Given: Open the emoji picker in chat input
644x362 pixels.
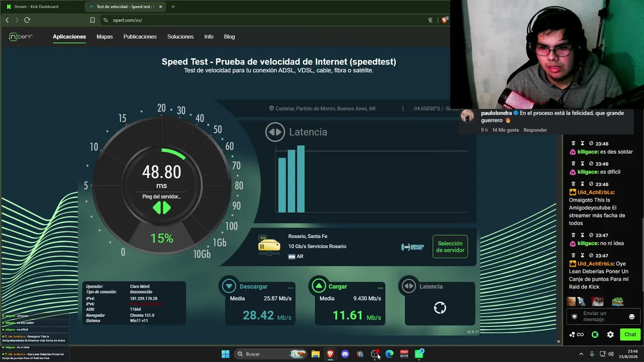Looking at the screenshot, I should (x=632, y=317).
